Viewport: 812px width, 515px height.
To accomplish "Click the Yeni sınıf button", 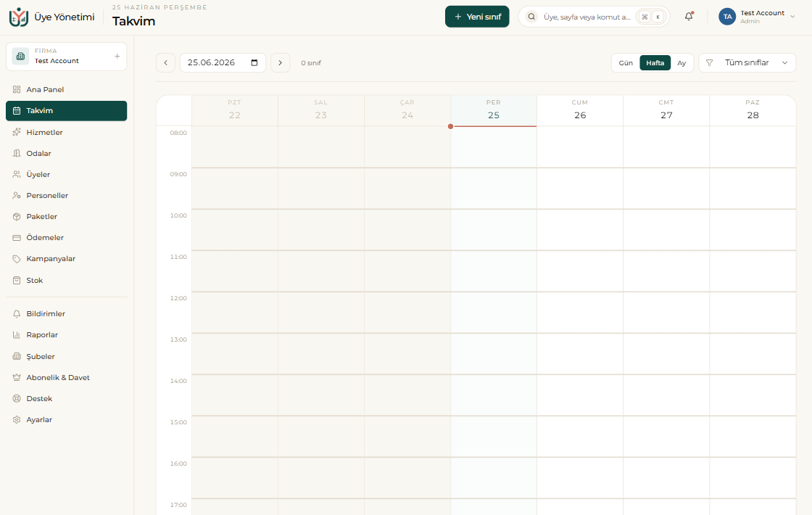I will coord(477,17).
